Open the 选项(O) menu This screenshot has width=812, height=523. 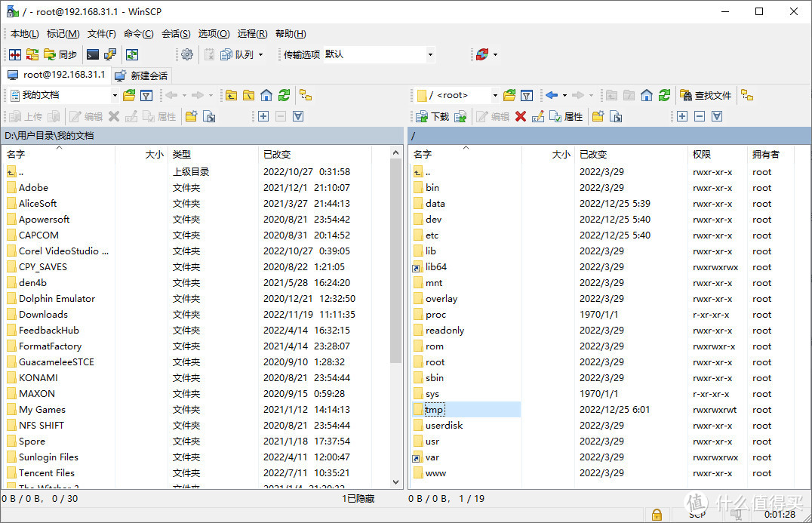[214, 34]
